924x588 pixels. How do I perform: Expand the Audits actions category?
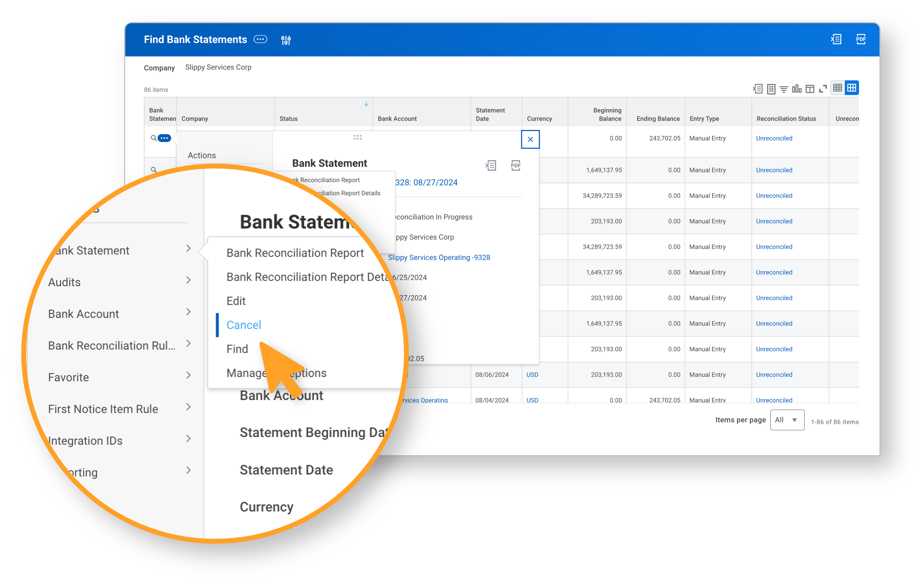188,280
